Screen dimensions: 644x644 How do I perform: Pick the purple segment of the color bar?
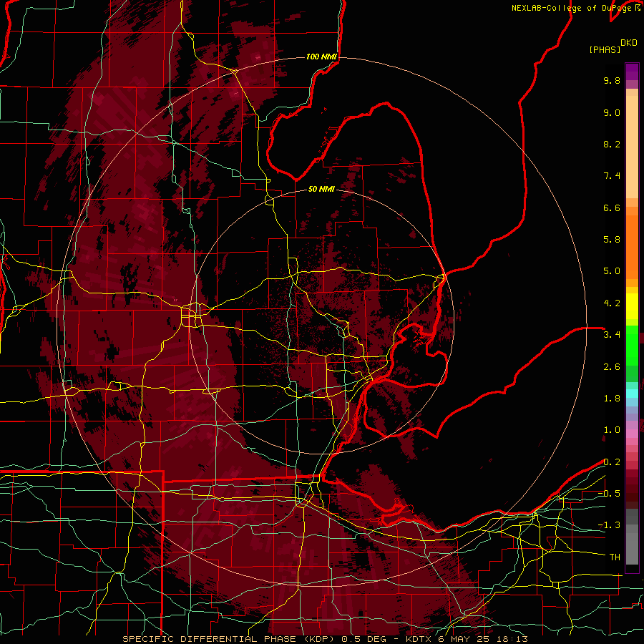tap(632, 72)
